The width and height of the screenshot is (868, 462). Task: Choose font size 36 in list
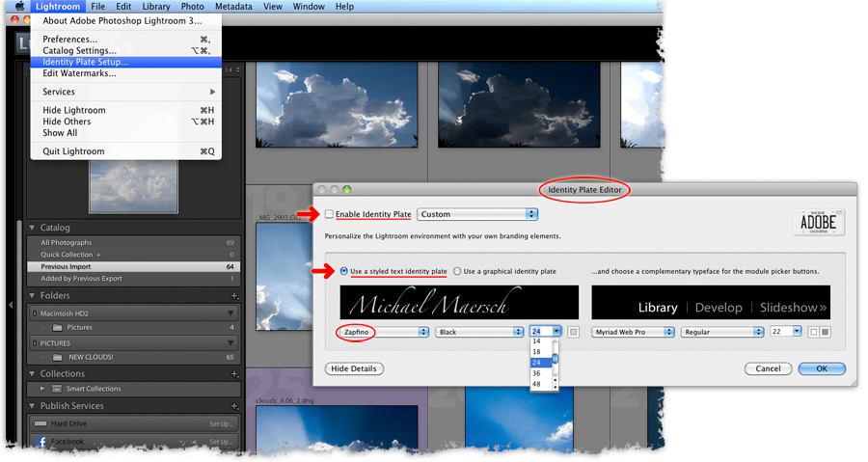click(541, 373)
